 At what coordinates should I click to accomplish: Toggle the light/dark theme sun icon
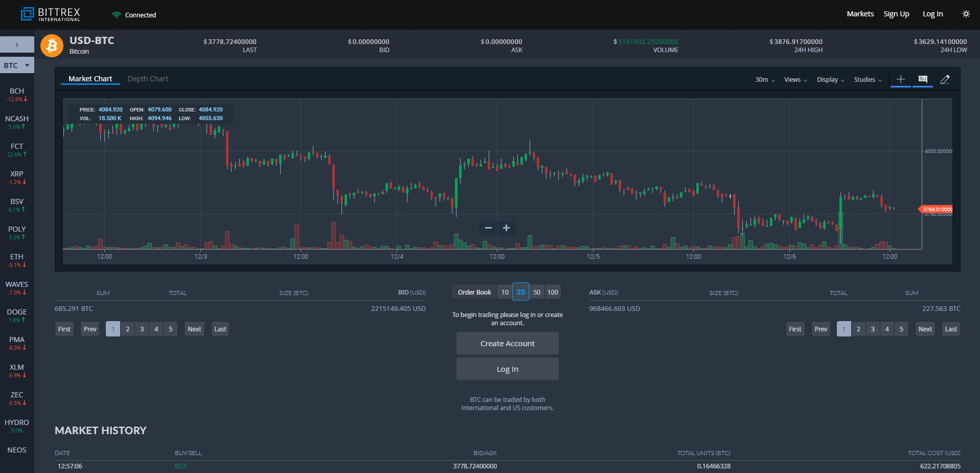point(966,14)
